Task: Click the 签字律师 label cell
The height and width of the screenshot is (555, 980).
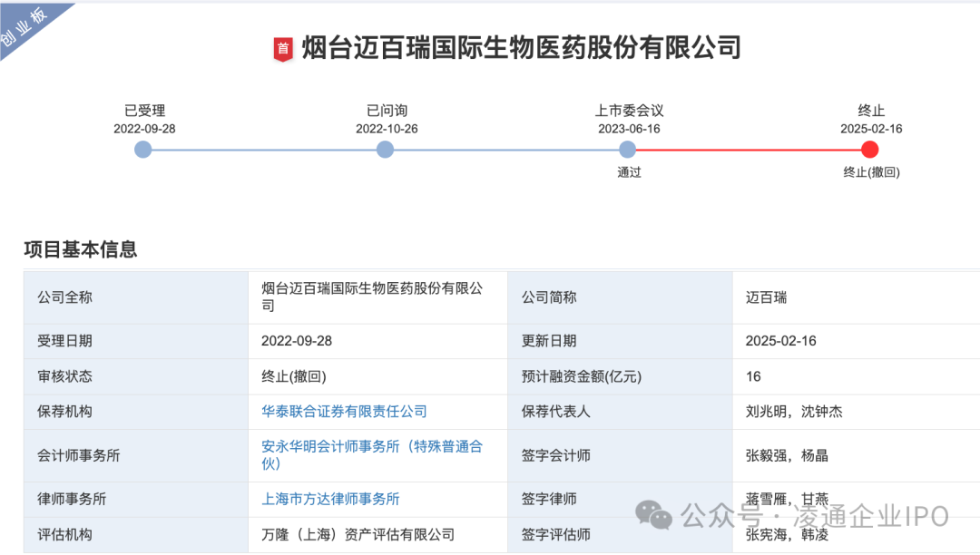Action: [620, 499]
